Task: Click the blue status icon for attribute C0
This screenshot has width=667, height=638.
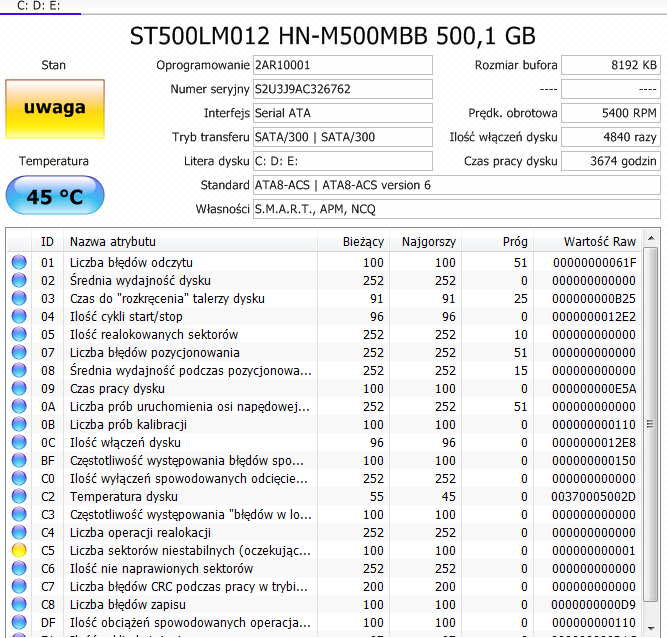Action: (19, 478)
